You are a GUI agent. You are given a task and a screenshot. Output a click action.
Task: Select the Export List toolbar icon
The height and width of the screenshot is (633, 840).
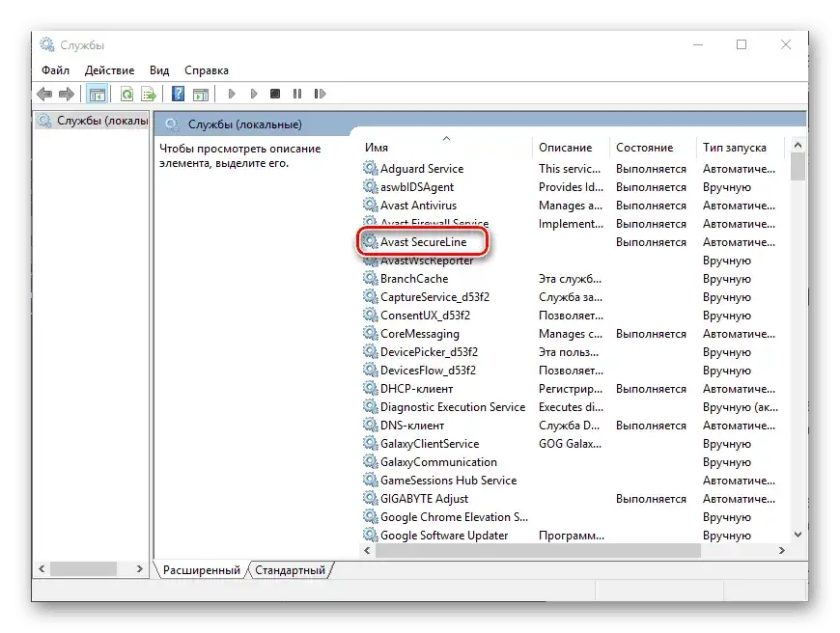point(150,94)
